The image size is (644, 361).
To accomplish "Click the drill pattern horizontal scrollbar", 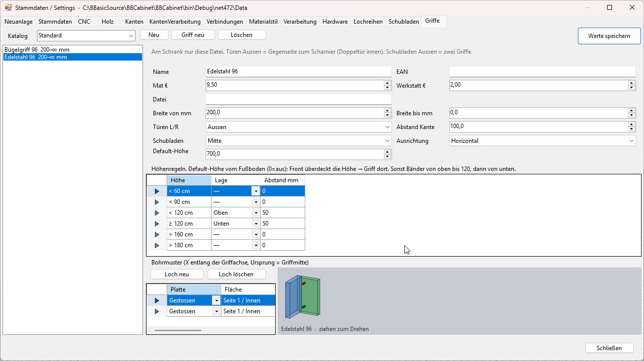I will 178,330.
